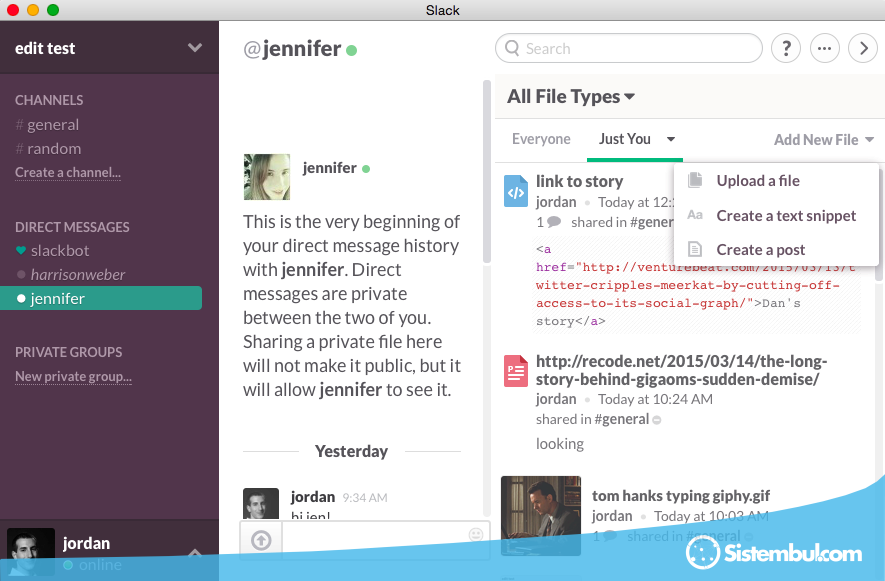This screenshot has height=581, width=885.
Task: Open the tom hanks typing gif thumbnail
Action: coord(541,516)
